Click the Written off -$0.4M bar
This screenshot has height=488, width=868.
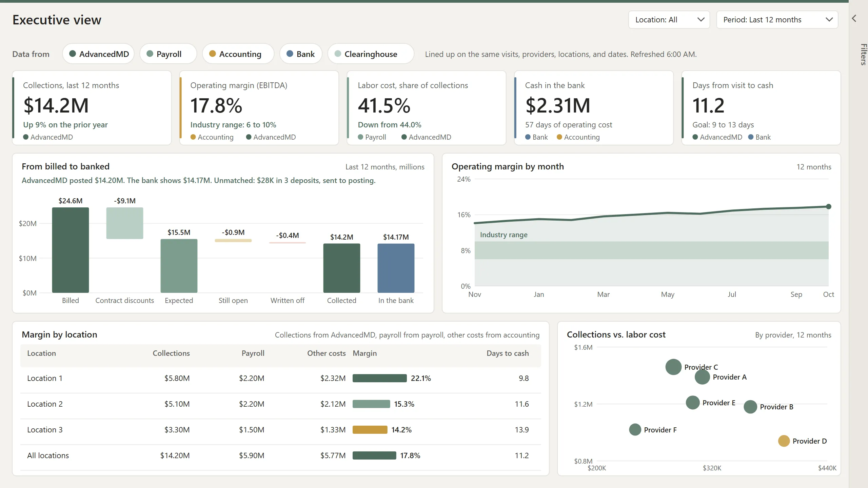pos(288,243)
